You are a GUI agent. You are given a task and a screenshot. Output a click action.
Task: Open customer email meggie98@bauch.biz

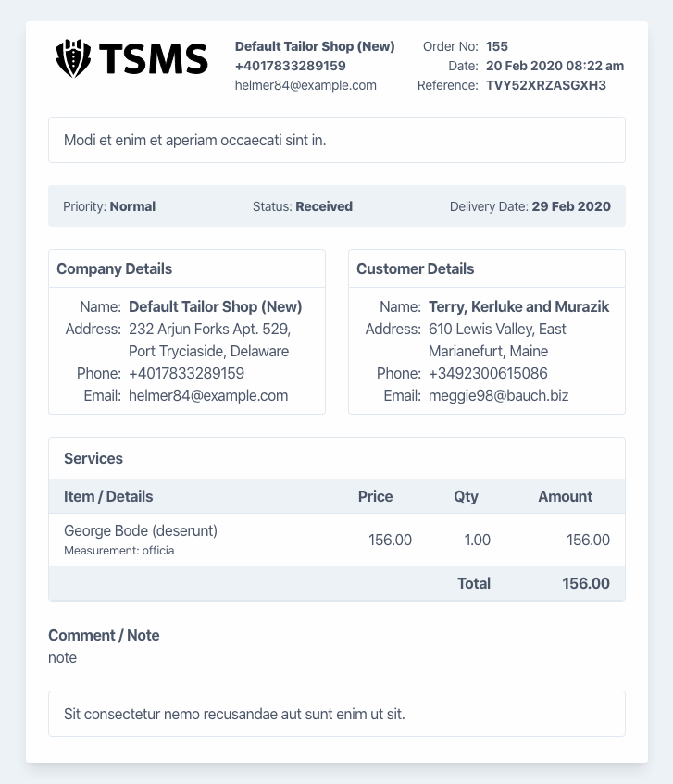tap(498, 395)
